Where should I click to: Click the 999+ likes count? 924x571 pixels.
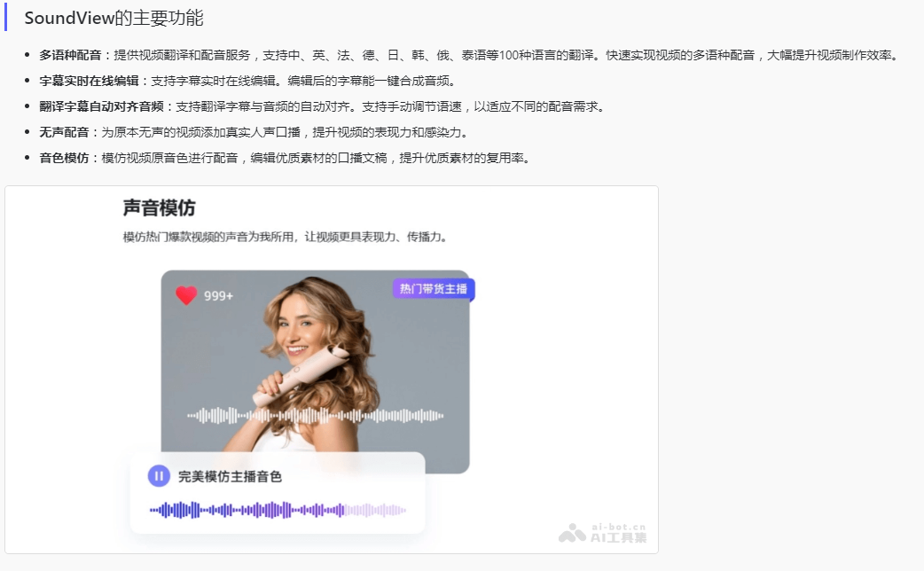[219, 296]
